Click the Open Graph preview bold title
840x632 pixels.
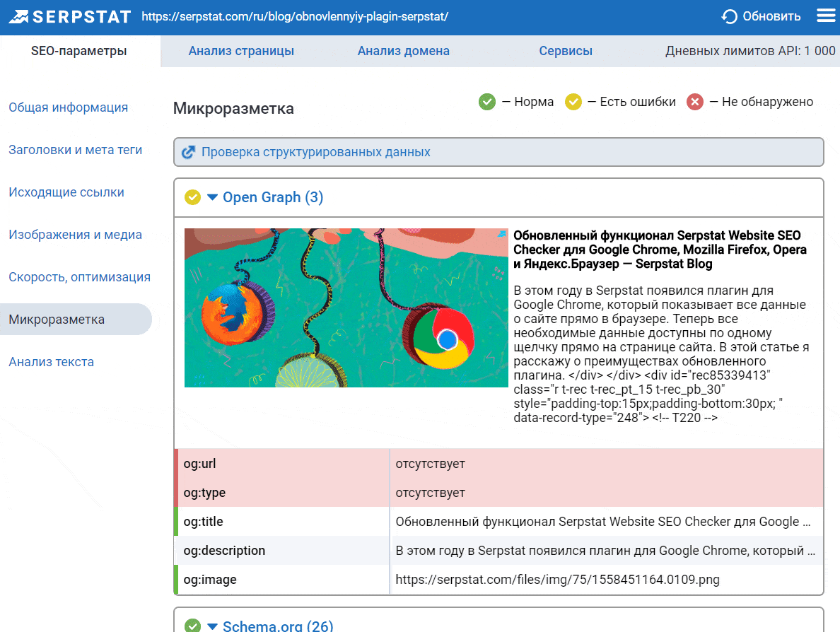(x=660, y=250)
